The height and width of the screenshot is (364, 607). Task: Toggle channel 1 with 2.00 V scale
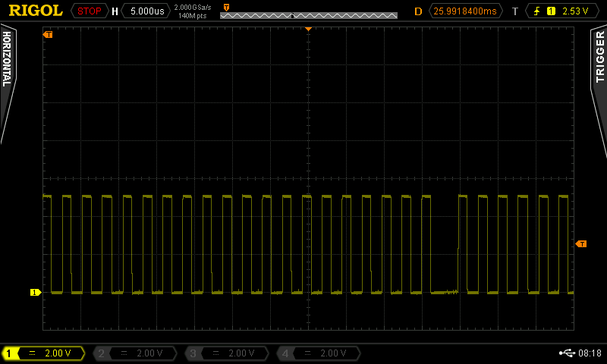(x=44, y=353)
